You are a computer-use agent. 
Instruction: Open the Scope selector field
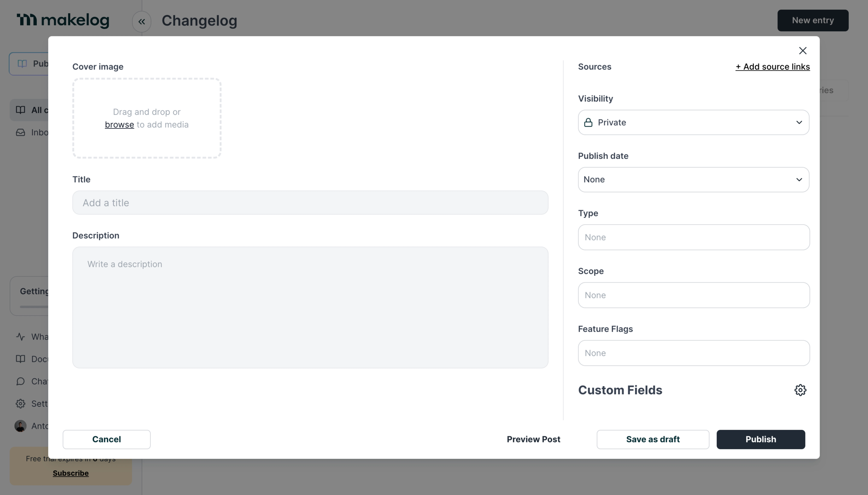pos(694,295)
